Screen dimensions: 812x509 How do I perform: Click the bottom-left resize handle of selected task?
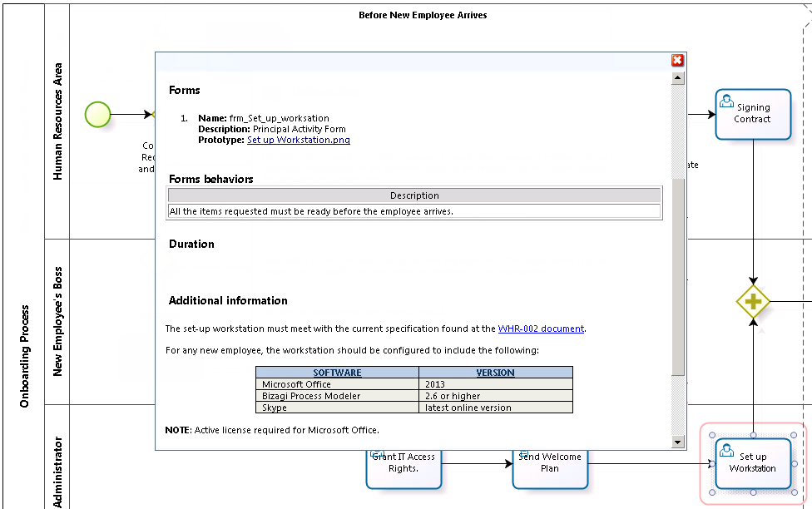[x=712, y=492]
